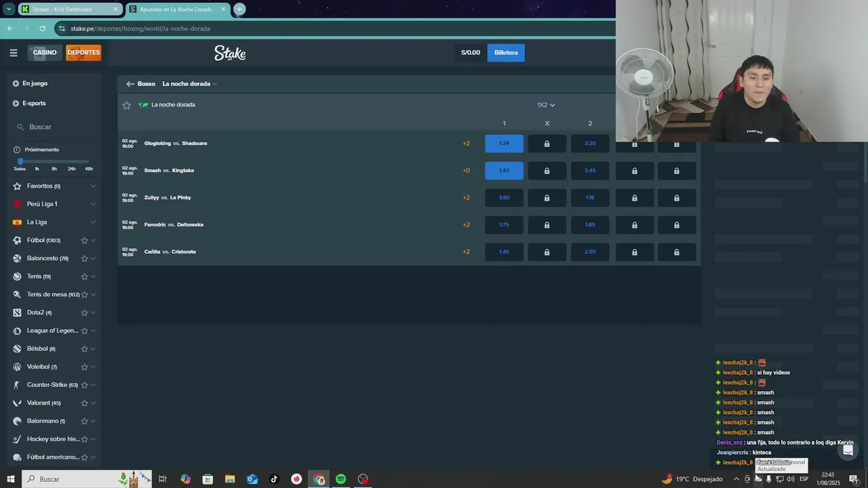Image resolution: width=868 pixels, height=488 pixels.
Task: Open Task View in taskbar
Action: 163,479
